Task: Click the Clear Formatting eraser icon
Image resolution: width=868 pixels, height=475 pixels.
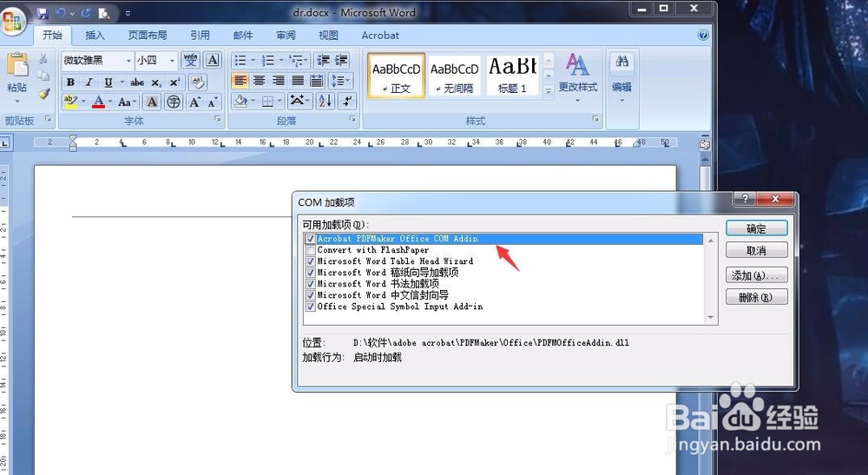Action: pyautogui.click(x=197, y=82)
